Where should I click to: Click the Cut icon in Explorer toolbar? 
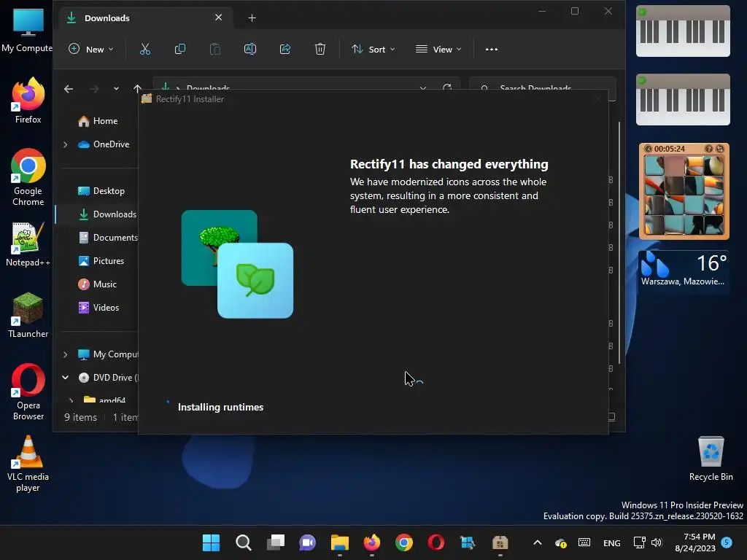pyautogui.click(x=145, y=49)
